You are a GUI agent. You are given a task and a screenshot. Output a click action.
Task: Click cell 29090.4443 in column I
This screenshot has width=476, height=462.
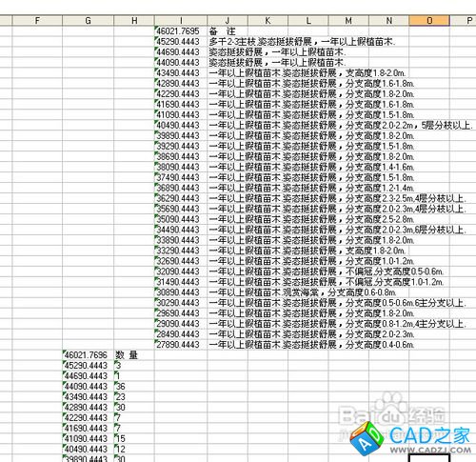coord(181,324)
